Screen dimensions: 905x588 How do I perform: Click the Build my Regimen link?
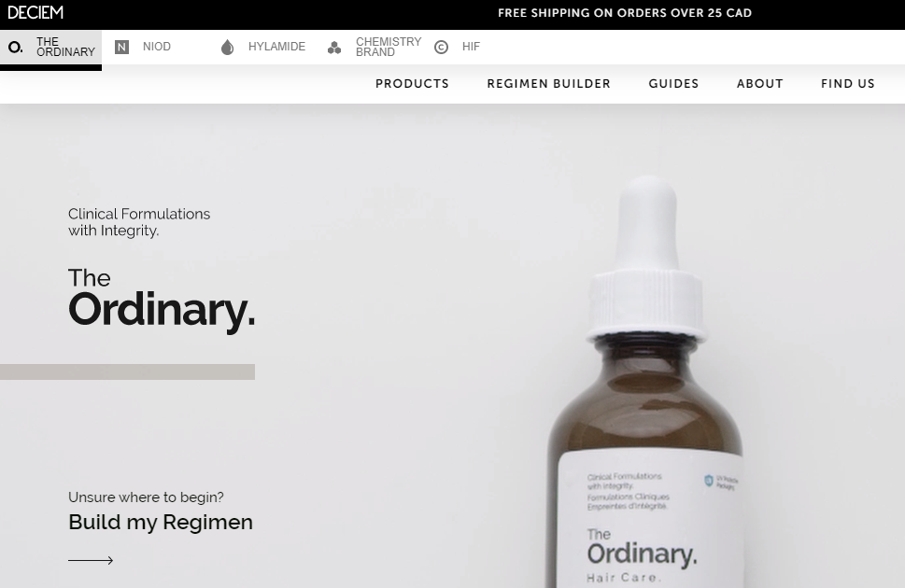(x=161, y=523)
